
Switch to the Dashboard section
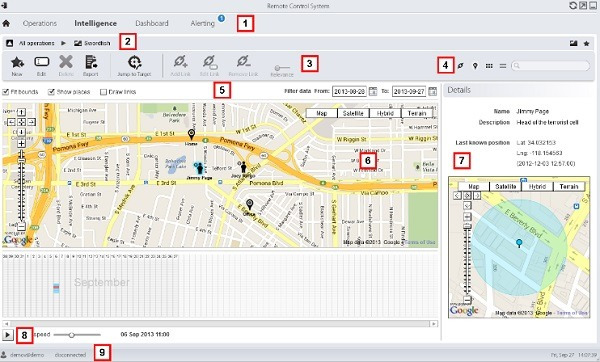(x=152, y=23)
